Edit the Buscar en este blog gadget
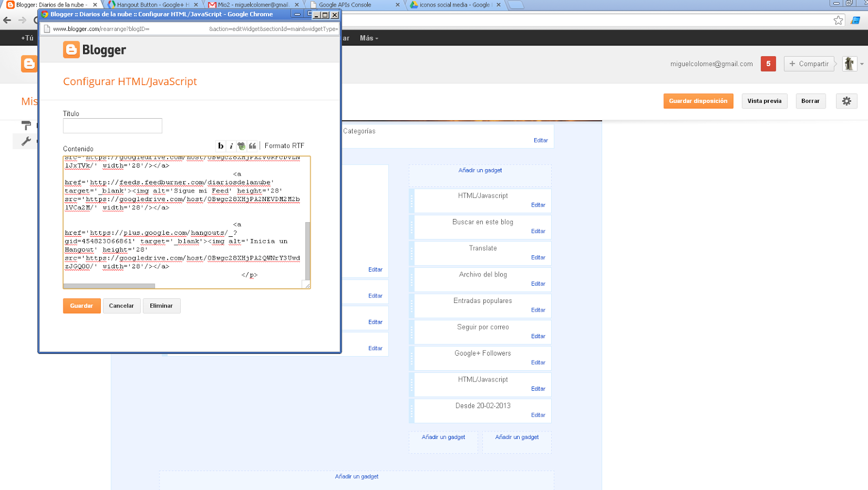This screenshot has width=868, height=490. point(538,231)
